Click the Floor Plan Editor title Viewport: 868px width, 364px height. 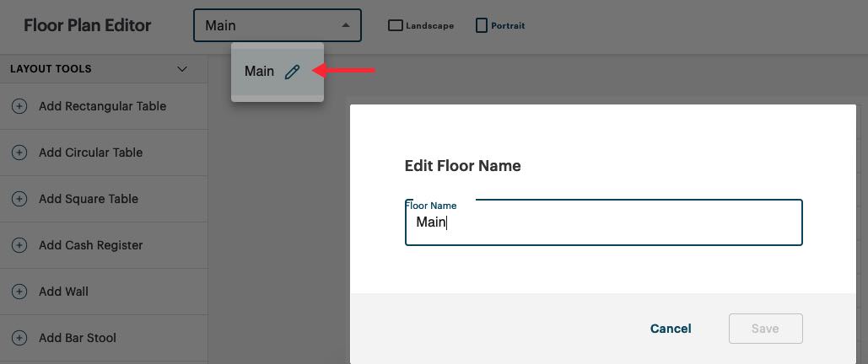88,25
